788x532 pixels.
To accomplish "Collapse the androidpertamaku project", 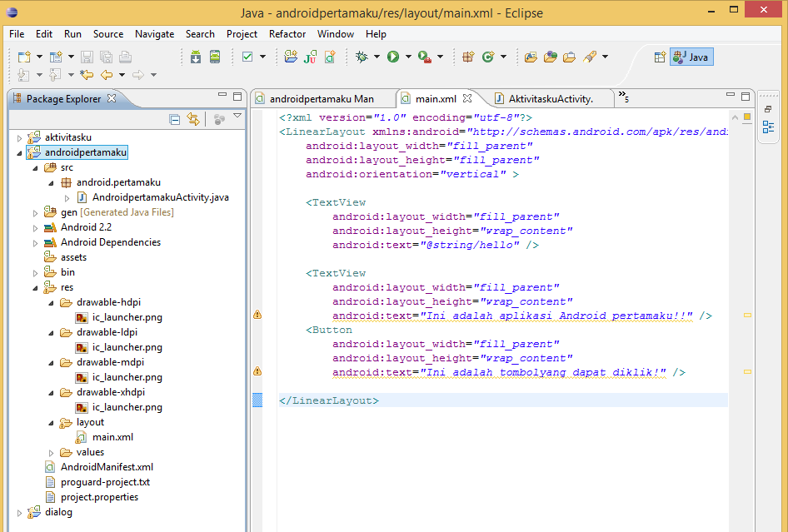I will point(20,152).
